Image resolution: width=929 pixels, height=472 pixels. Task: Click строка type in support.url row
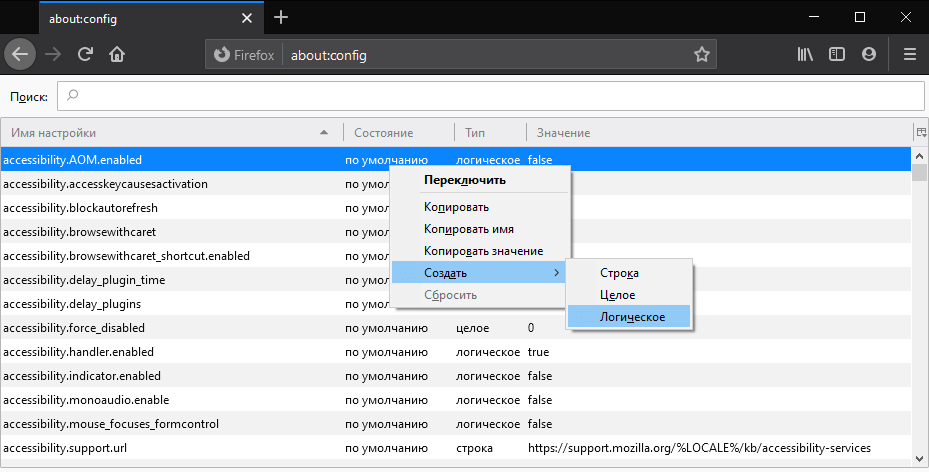(474, 448)
